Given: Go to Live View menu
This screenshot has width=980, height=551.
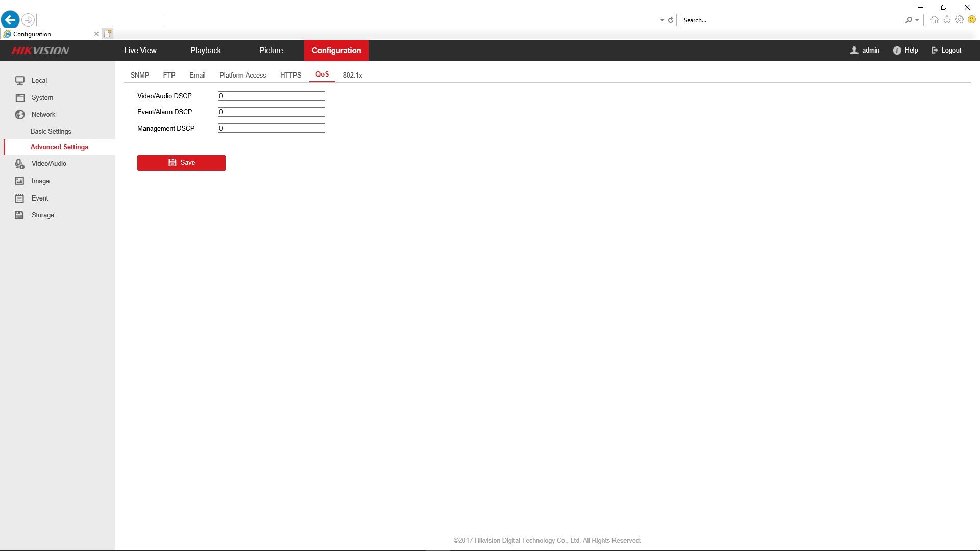Looking at the screenshot, I should [x=140, y=51].
